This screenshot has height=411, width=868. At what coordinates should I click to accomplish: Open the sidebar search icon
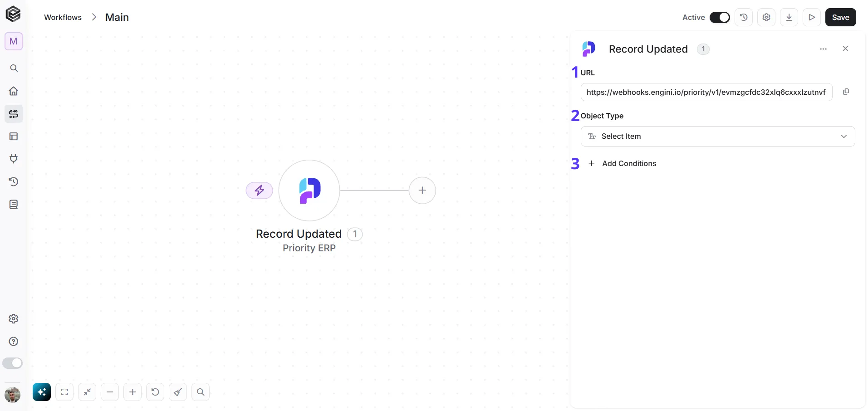click(14, 68)
